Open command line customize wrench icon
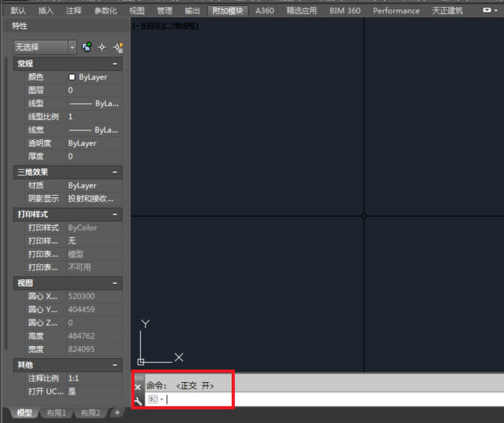This screenshot has width=504, height=423. (138, 401)
